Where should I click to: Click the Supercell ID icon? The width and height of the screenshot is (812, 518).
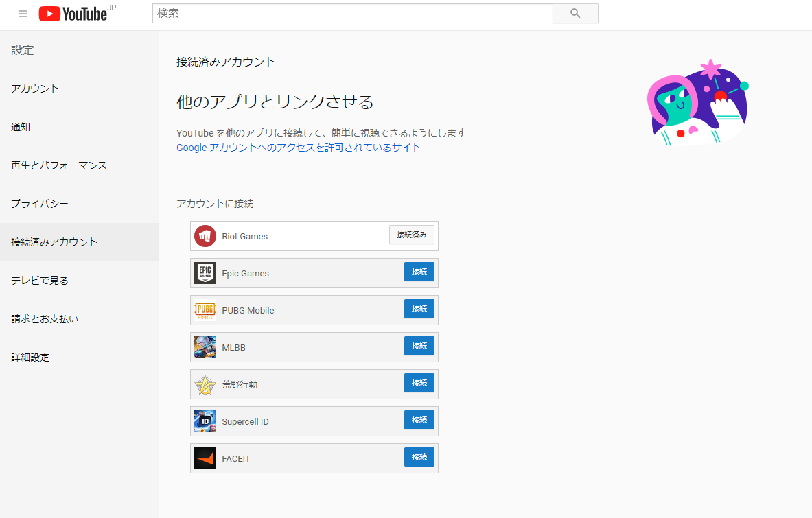pos(205,421)
